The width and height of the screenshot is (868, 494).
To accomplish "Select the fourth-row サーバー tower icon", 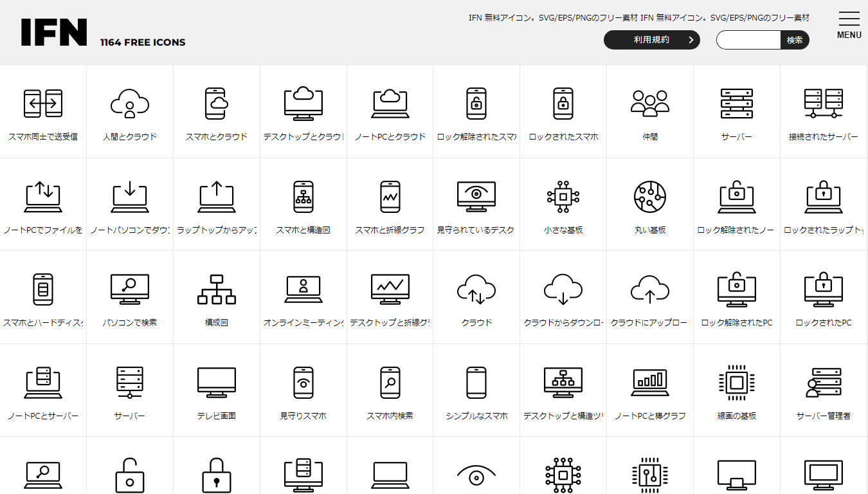I will pos(130,383).
